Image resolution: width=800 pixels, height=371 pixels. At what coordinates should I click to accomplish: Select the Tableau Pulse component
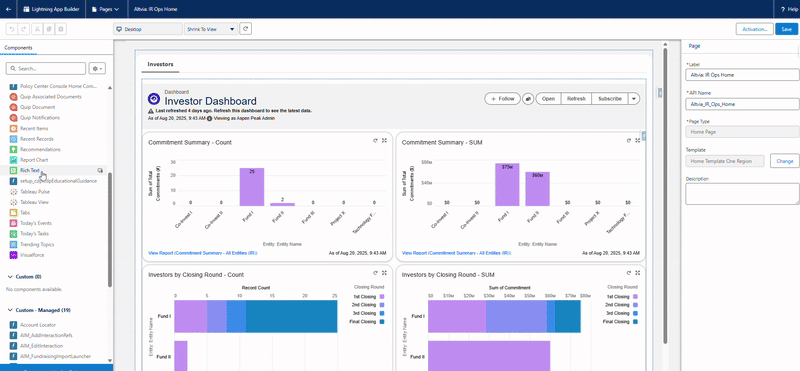35,192
